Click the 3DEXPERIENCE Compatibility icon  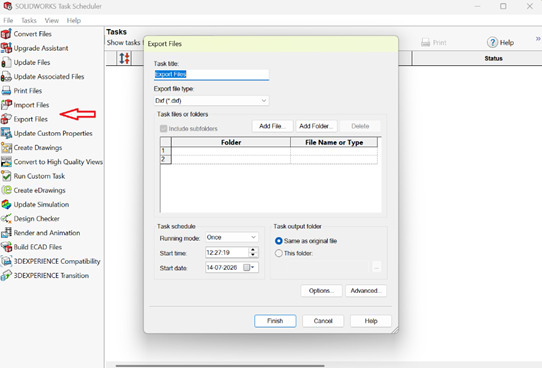6,261
